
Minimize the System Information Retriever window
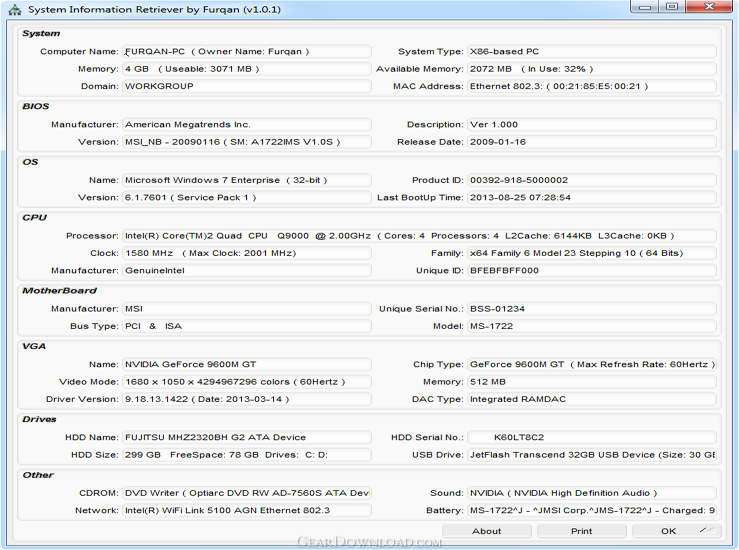pos(645,7)
